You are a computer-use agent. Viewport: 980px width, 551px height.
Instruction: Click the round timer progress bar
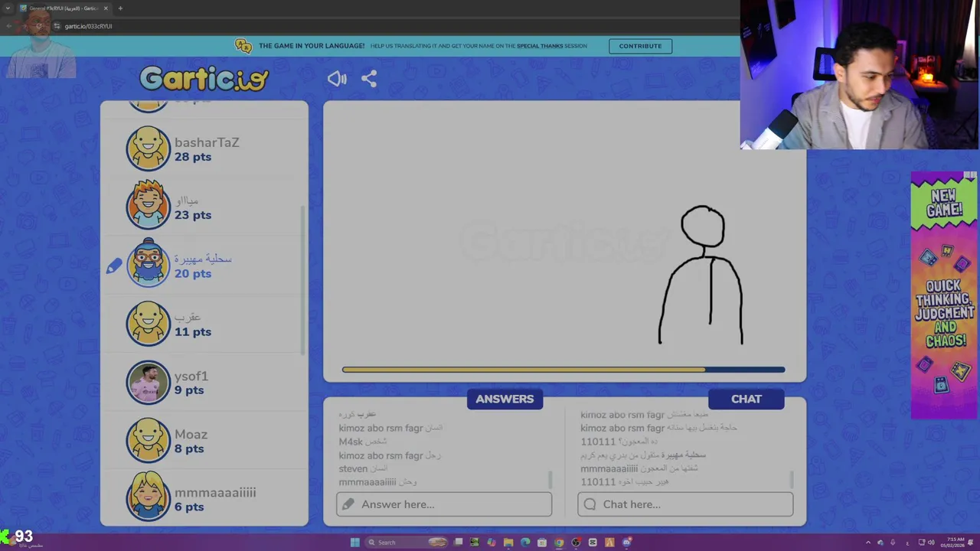click(x=563, y=370)
